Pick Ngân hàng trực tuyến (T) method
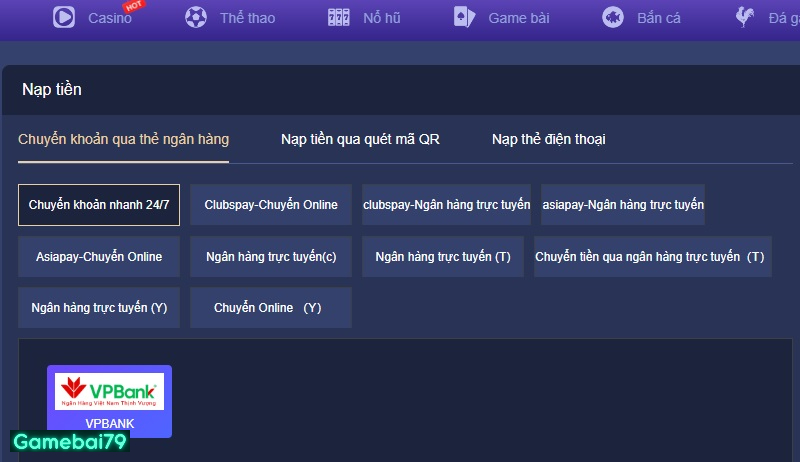This screenshot has width=800, height=462. click(x=443, y=256)
